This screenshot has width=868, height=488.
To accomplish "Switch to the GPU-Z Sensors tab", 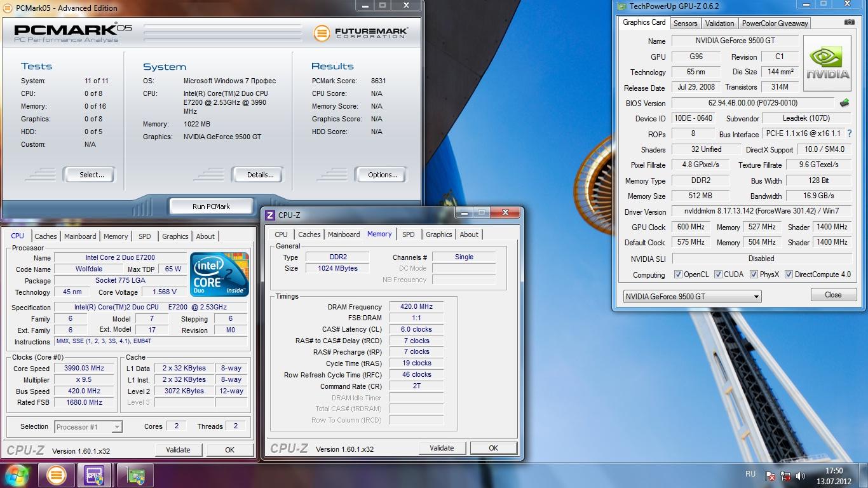I will coord(685,23).
